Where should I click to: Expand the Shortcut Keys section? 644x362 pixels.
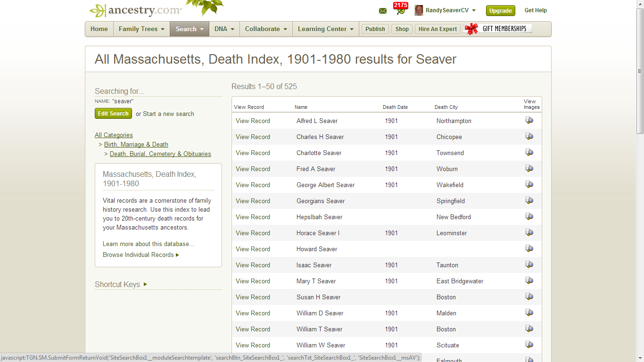pos(117,284)
